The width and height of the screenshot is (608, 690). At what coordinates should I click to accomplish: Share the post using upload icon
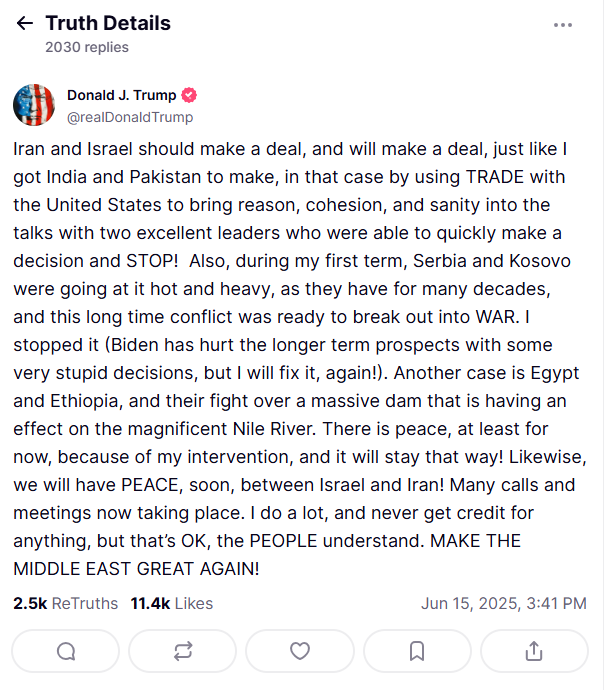(x=534, y=651)
